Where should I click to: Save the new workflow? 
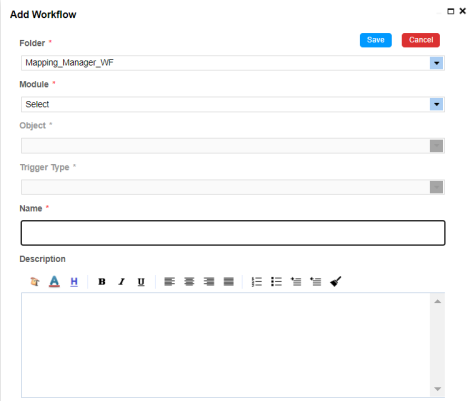click(x=376, y=40)
